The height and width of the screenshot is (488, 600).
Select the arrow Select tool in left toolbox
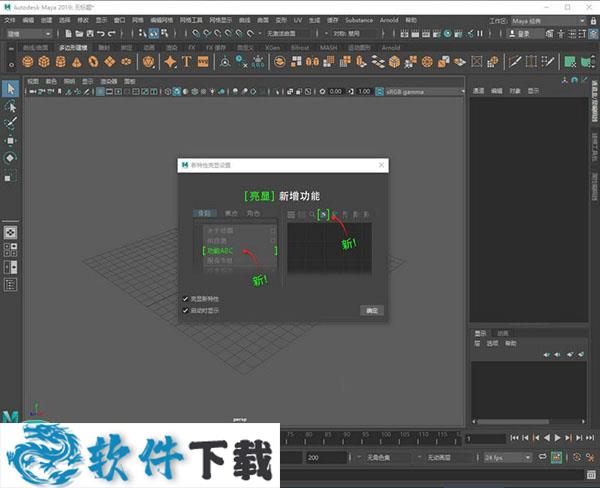pyautogui.click(x=10, y=89)
